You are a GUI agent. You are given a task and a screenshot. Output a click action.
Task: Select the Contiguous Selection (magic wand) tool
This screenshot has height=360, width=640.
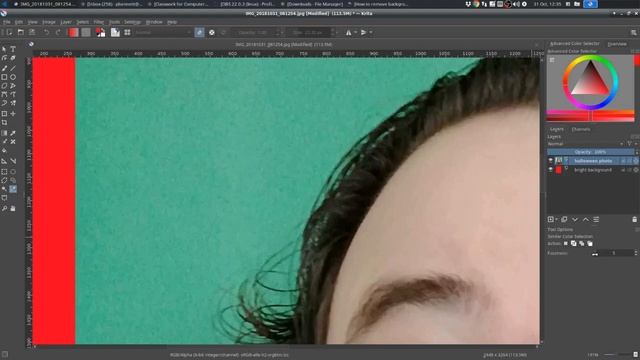click(4, 189)
